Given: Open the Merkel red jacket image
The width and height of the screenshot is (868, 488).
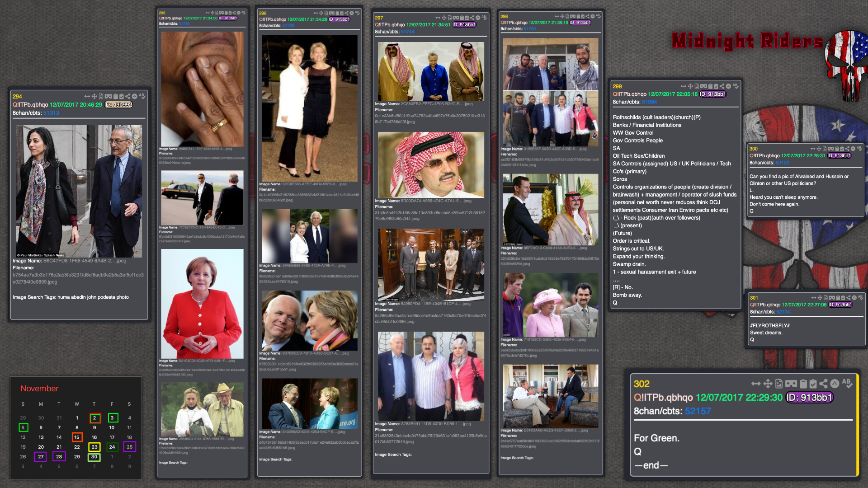Looking at the screenshot, I should coord(202,304).
